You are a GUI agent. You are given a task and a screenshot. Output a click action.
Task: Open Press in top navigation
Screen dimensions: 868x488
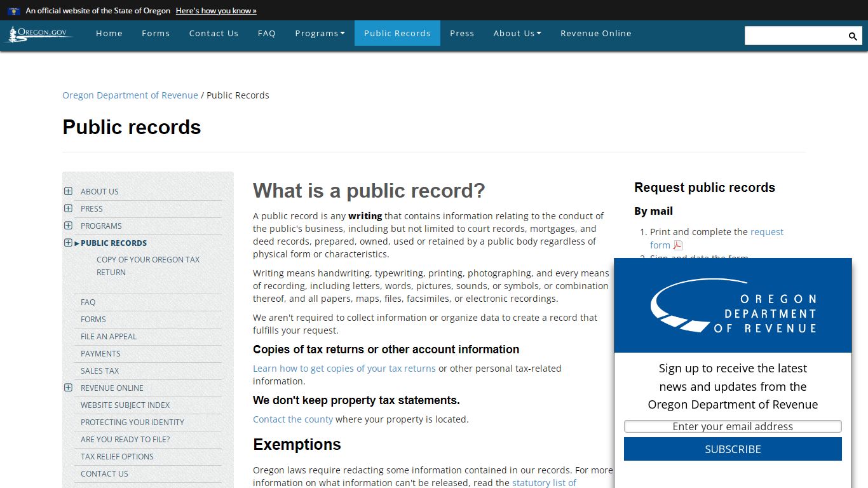pos(462,33)
